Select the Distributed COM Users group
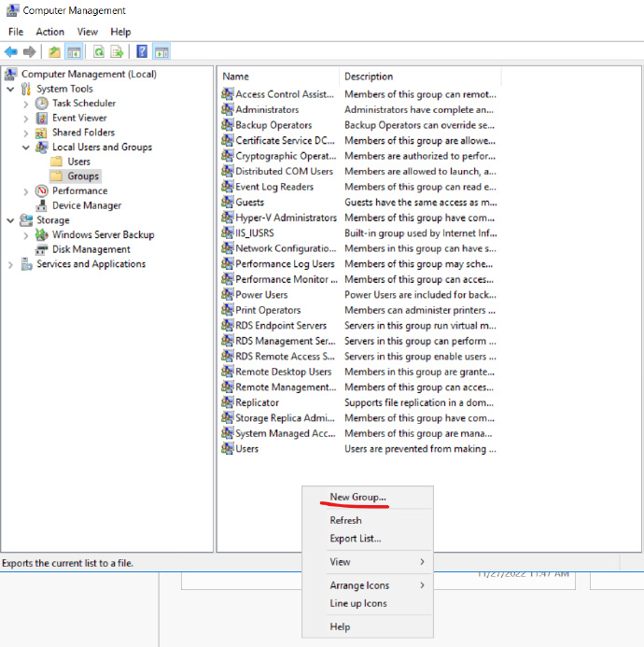644x647 pixels. 284,171
